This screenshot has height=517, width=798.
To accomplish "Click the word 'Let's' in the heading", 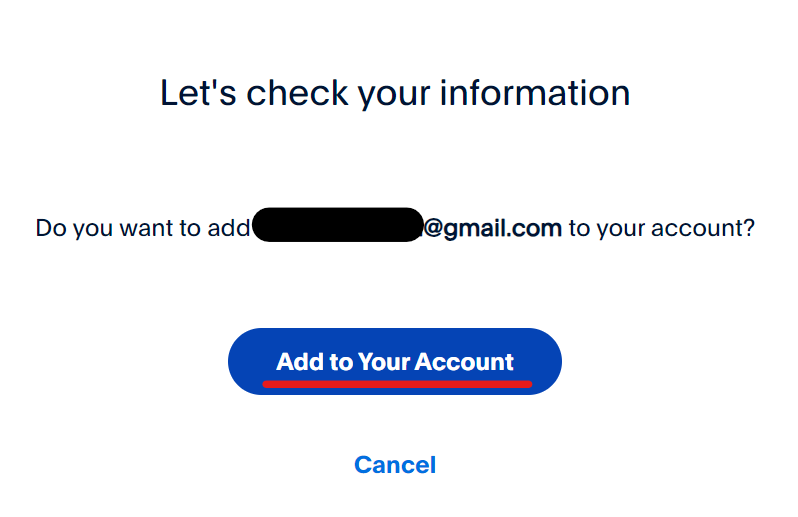I will 198,93.
